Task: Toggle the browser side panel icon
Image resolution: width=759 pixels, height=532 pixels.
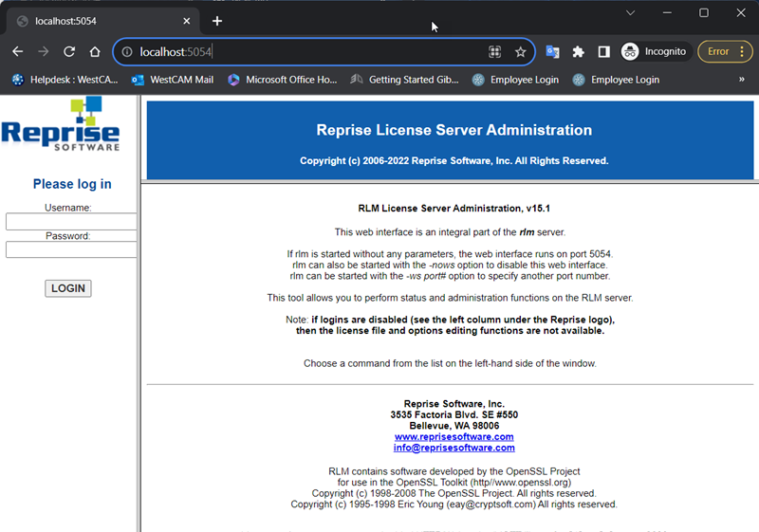Action: [603, 52]
